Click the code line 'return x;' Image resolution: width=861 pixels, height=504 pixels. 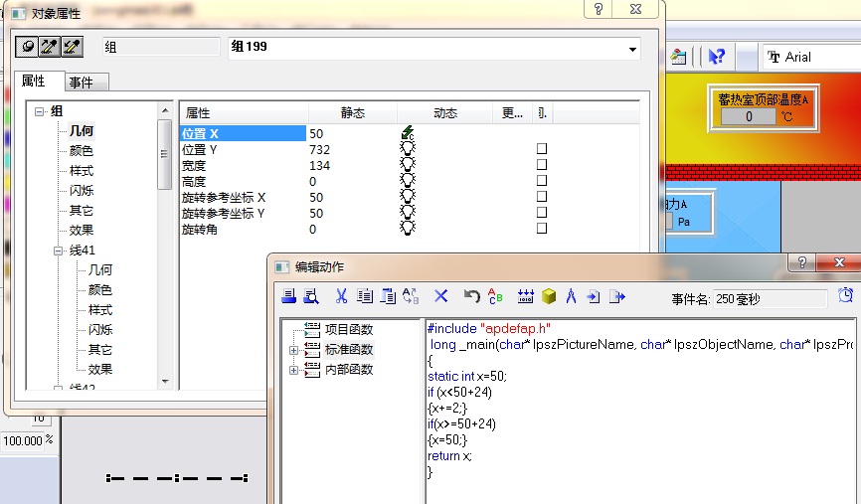pyautogui.click(x=449, y=455)
